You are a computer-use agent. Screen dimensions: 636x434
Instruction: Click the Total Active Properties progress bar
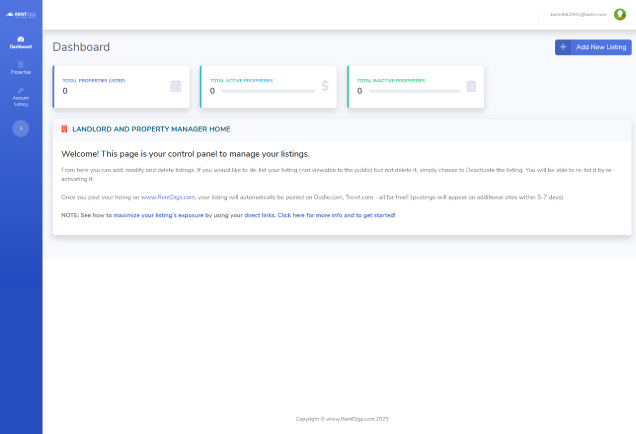pos(267,91)
